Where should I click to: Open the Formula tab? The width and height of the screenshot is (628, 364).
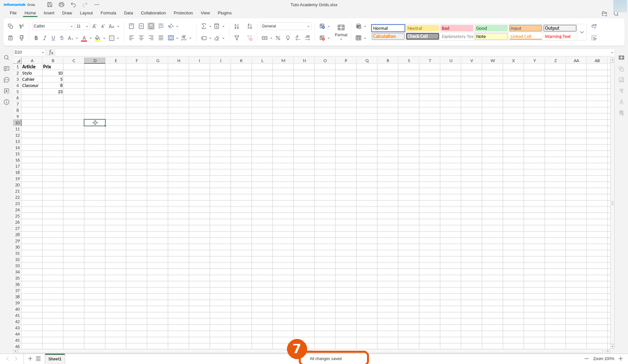pyautogui.click(x=108, y=13)
